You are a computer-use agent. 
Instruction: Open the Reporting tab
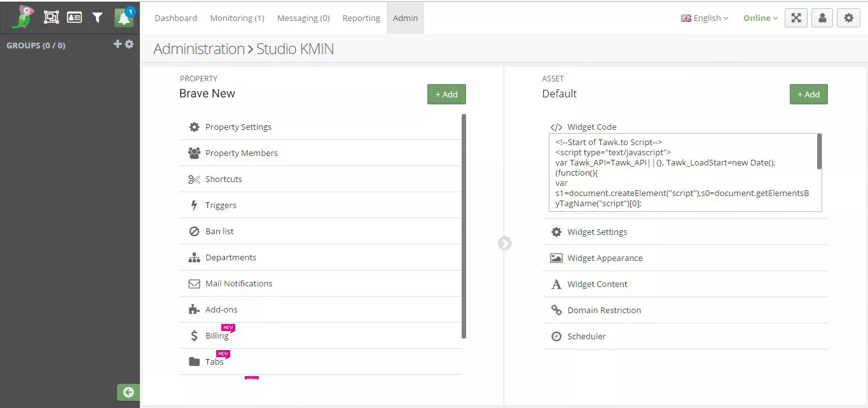pyautogui.click(x=361, y=18)
